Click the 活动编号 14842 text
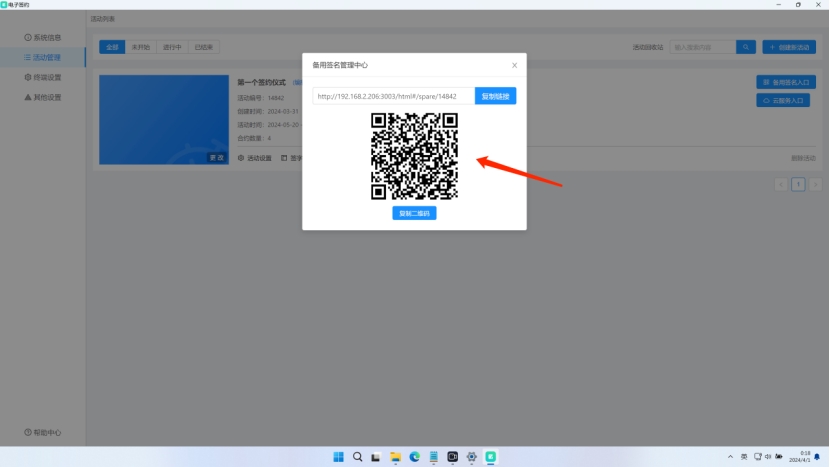 tap(260, 98)
